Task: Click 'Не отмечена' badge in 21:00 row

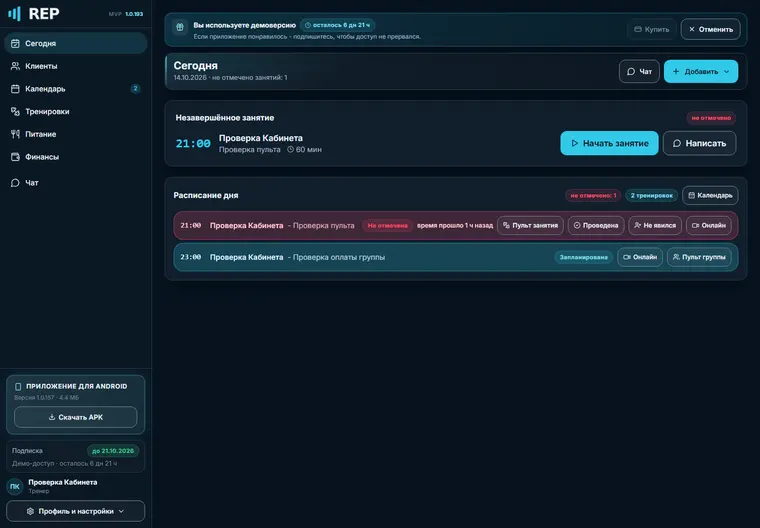Action: pos(387,225)
